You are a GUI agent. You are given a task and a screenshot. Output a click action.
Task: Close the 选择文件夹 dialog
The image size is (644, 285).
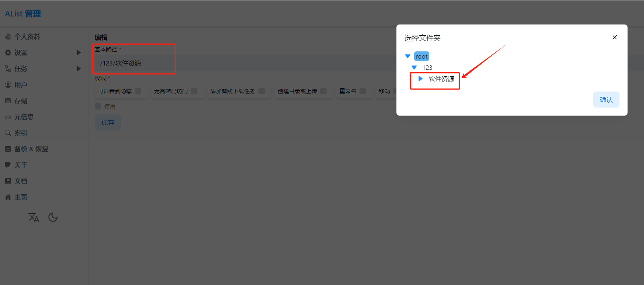coord(614,37)
